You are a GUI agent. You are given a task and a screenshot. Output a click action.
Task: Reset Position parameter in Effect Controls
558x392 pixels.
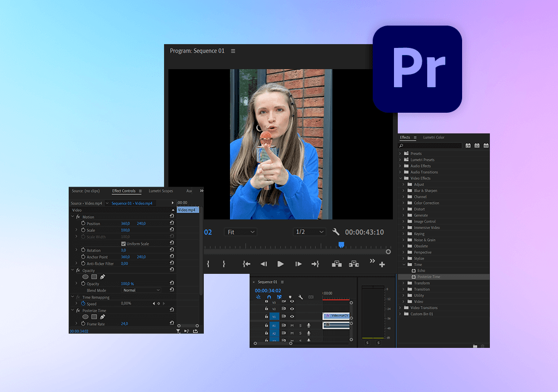172,223
